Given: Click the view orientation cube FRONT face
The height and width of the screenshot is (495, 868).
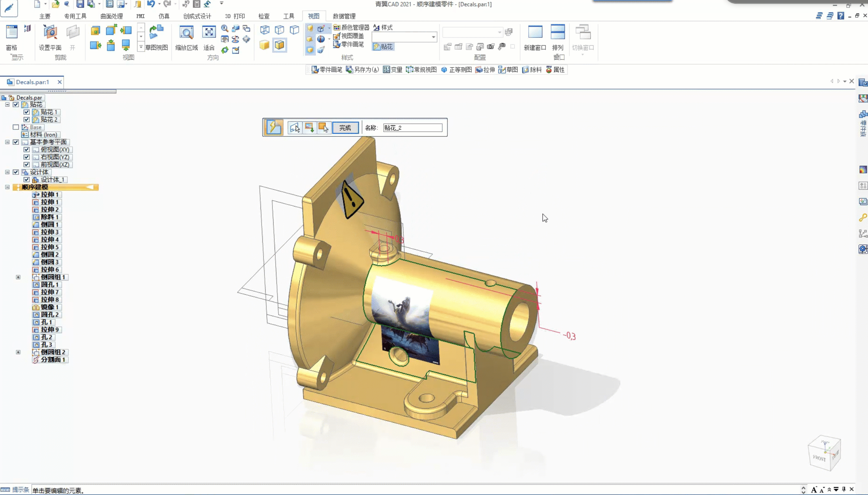Looking at the screenshot, I should click(x=819, y=458).
